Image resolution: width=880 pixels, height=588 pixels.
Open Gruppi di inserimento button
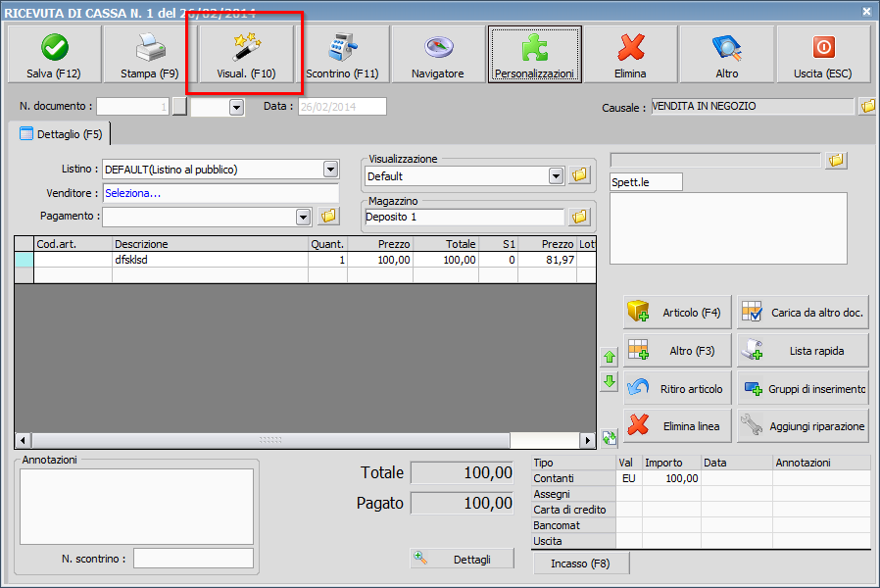point(804,388)
